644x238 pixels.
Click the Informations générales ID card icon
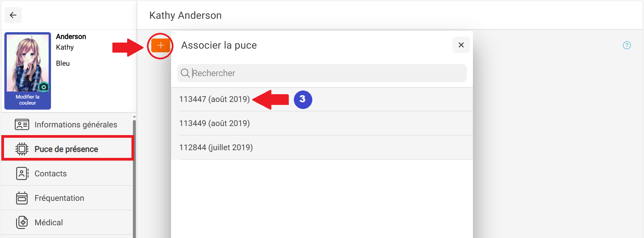[x=22, y=124]
